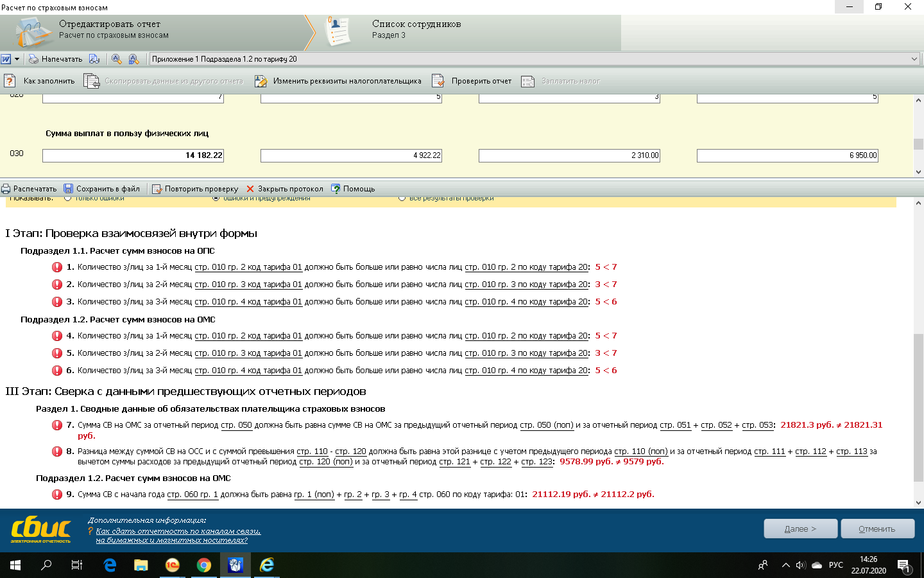924x578 pixels.
Task: Open dropdown arrow beside the Word icon
Action: (17, 59)
